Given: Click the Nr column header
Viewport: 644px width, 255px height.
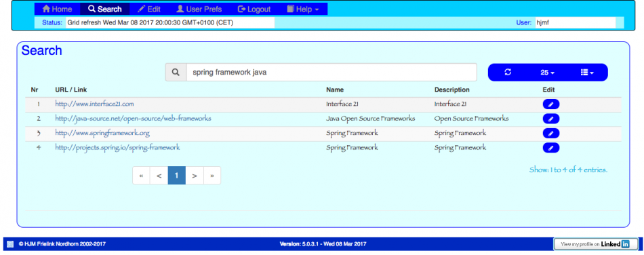Looking at the screenshot, I should click(35, 90).
